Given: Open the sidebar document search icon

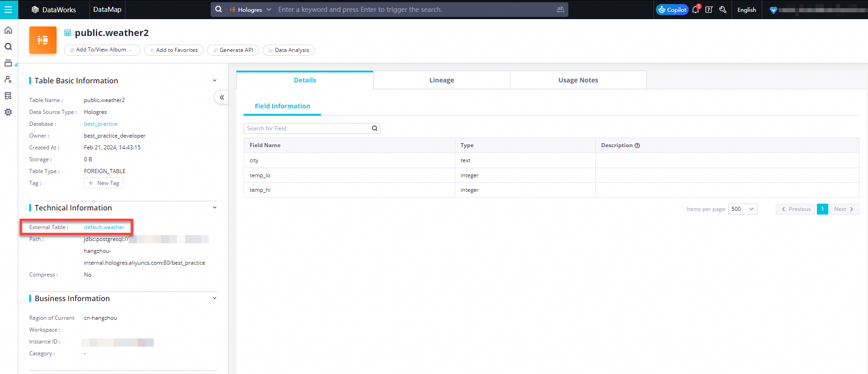Looking at the screenshot, I should coord(8,96).
